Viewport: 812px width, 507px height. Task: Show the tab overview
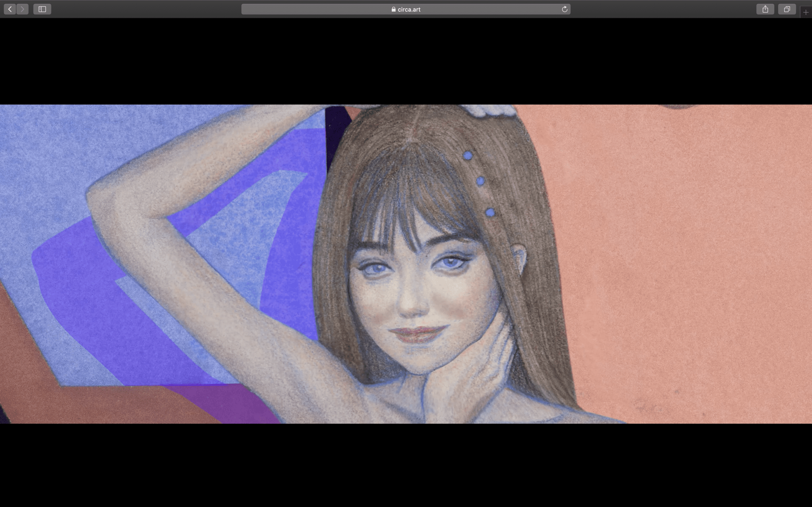(787, 9)
